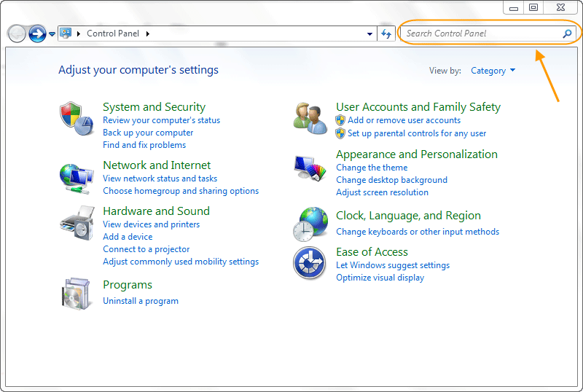Open Back up your computer
Image resolution: width=583 pixels, height=392 pixels.
148,133
